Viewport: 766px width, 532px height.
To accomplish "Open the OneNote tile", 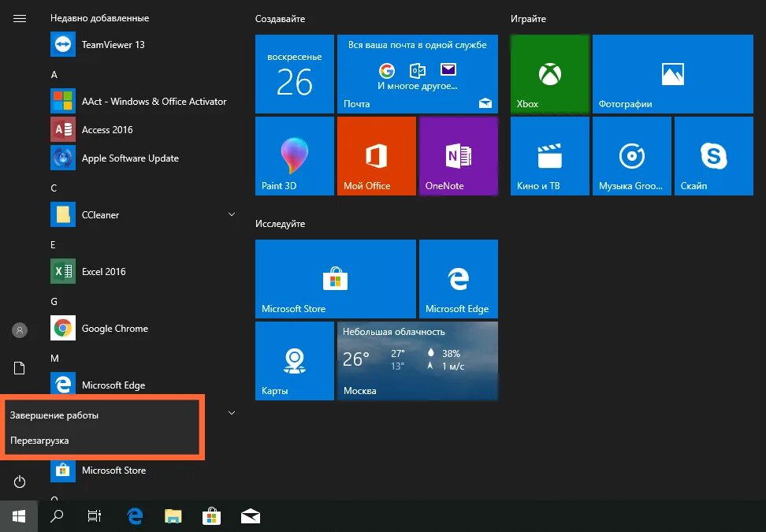I will (x=459, y=156).
